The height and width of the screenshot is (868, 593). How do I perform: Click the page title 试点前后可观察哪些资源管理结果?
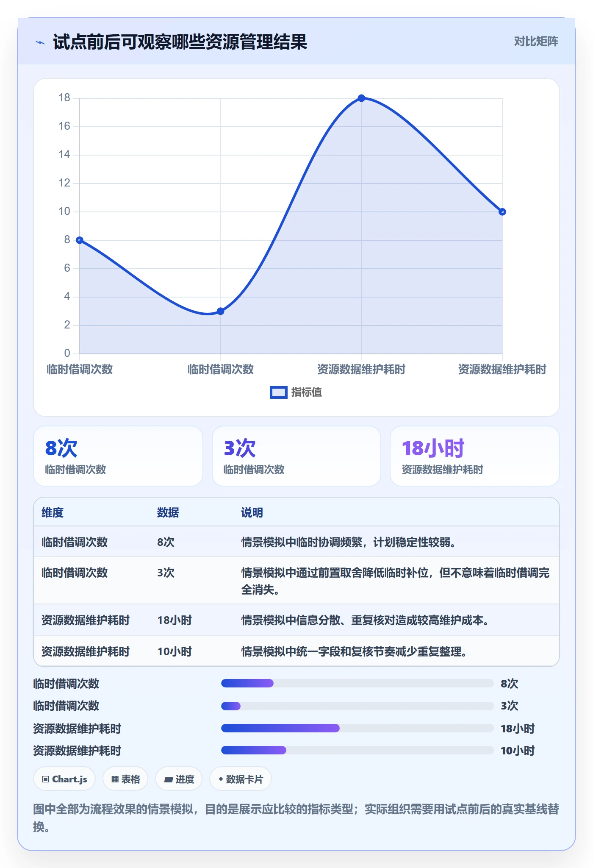[x=180, y=42]
